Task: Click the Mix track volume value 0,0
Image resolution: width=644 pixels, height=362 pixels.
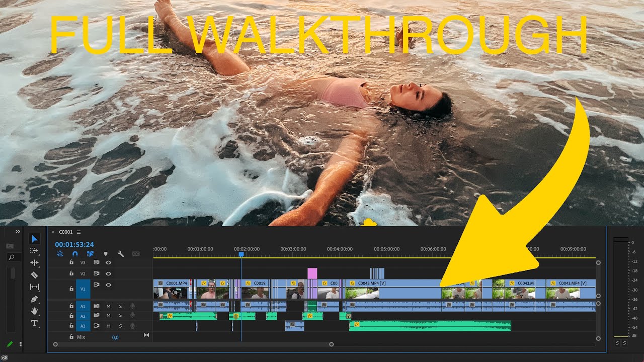Action: [x=115, y=337]
